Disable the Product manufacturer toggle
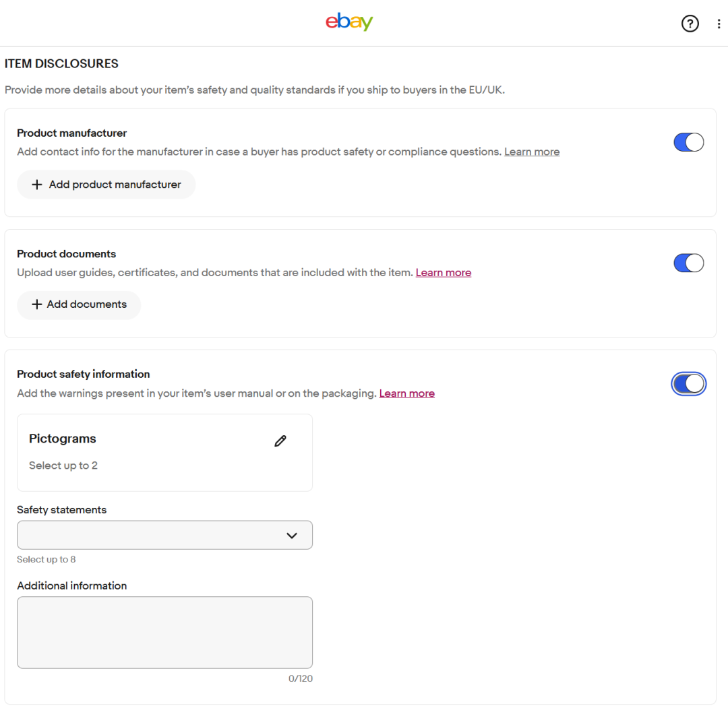728x708 pixels. 688,142
